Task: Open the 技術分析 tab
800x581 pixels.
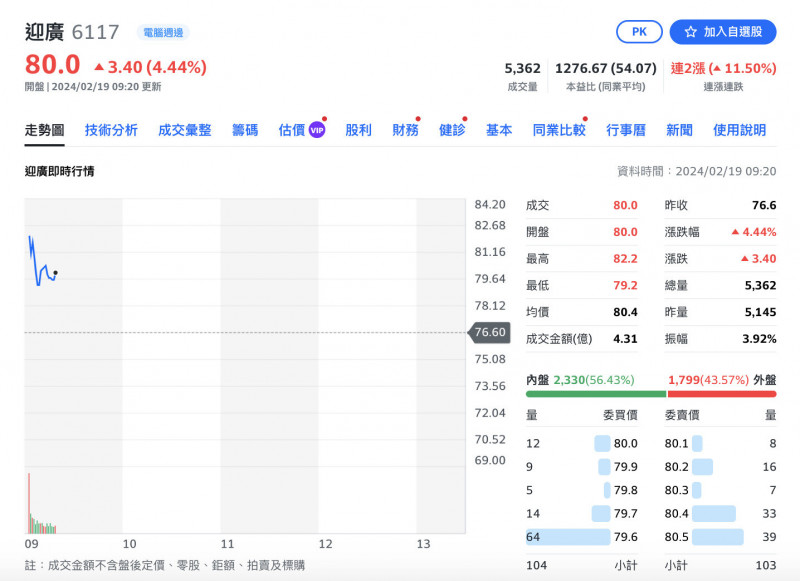Action: pos(111,131)
